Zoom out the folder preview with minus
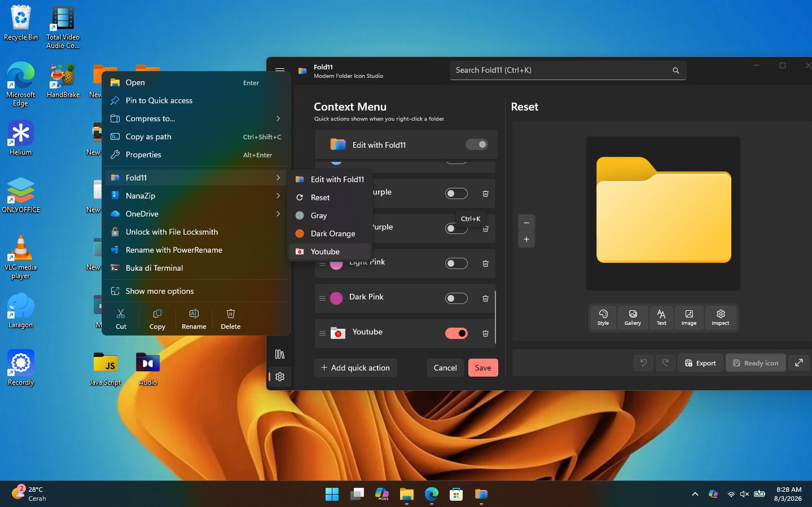Image resolution: width=812 pixels, height=507 pixels. tap(526, 223)
